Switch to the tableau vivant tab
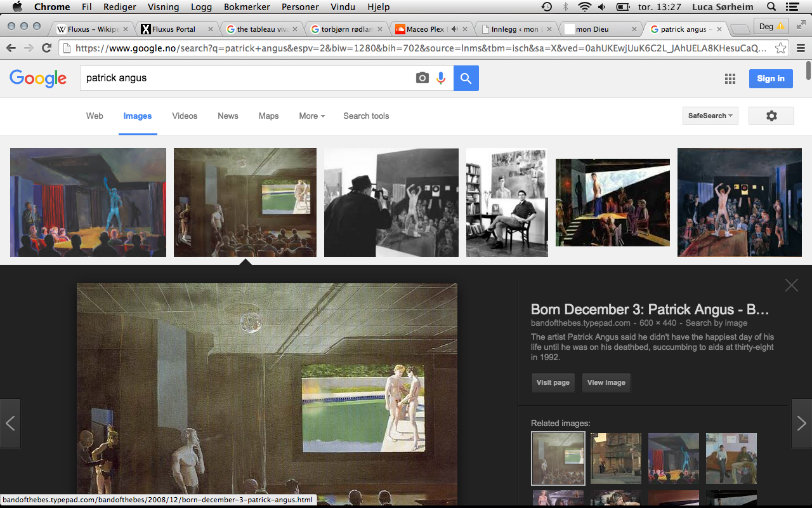 click(x=262, y=29)
